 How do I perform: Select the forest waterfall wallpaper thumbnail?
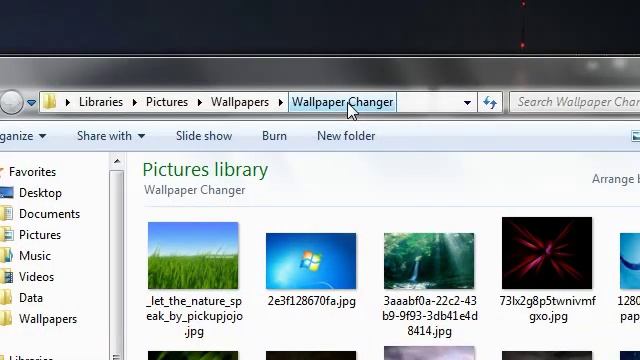[x=429, y=261]
